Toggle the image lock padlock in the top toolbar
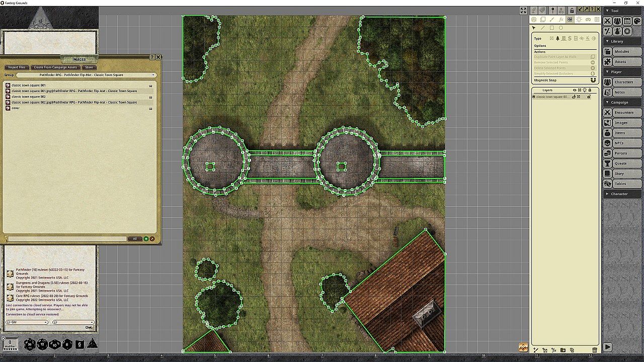The height and width of the screenshot is (362, 644). pos(572,10)
